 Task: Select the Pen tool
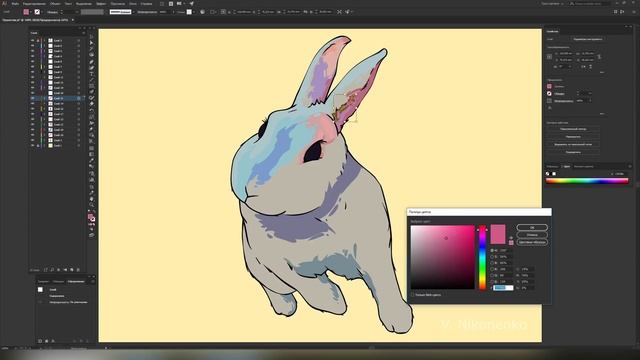92,62
